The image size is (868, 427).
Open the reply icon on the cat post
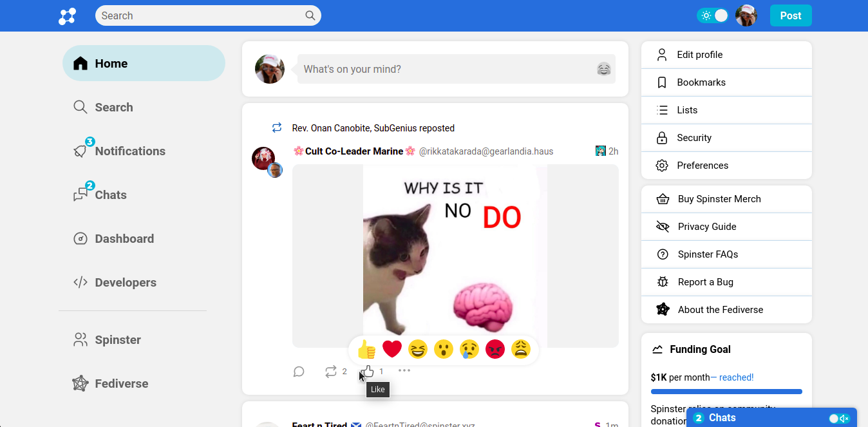click(x=298, y=371)
